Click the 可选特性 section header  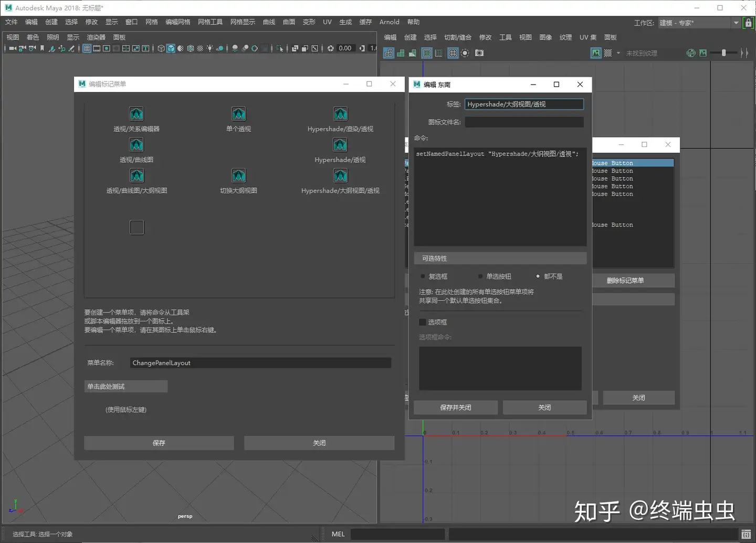click(x=500, y=258)
